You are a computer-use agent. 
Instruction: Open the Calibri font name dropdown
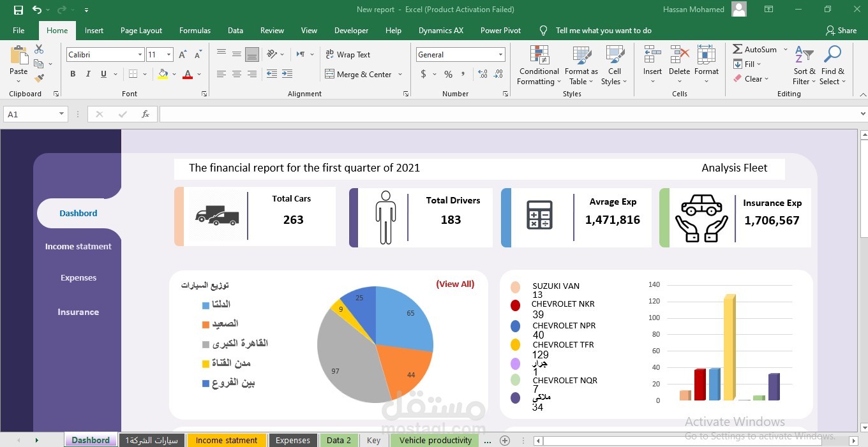pyautogui.click(x=140, y=55)
